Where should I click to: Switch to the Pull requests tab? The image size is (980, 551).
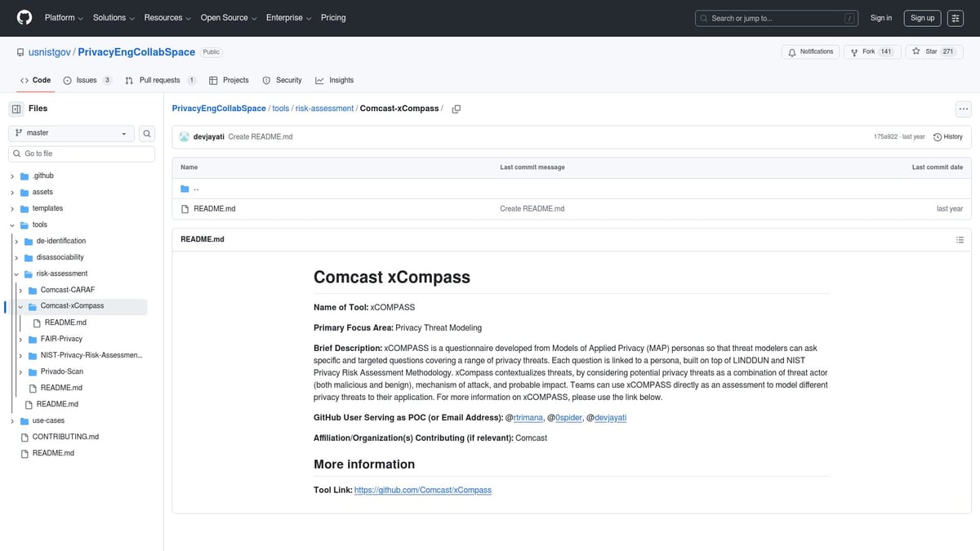pos(158,80)
